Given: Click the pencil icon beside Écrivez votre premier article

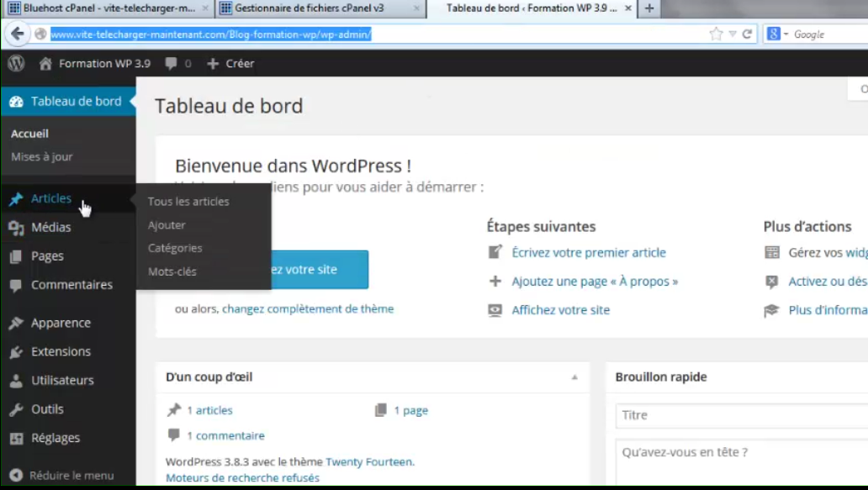Looking at the screenshot, I should point(495,252).
